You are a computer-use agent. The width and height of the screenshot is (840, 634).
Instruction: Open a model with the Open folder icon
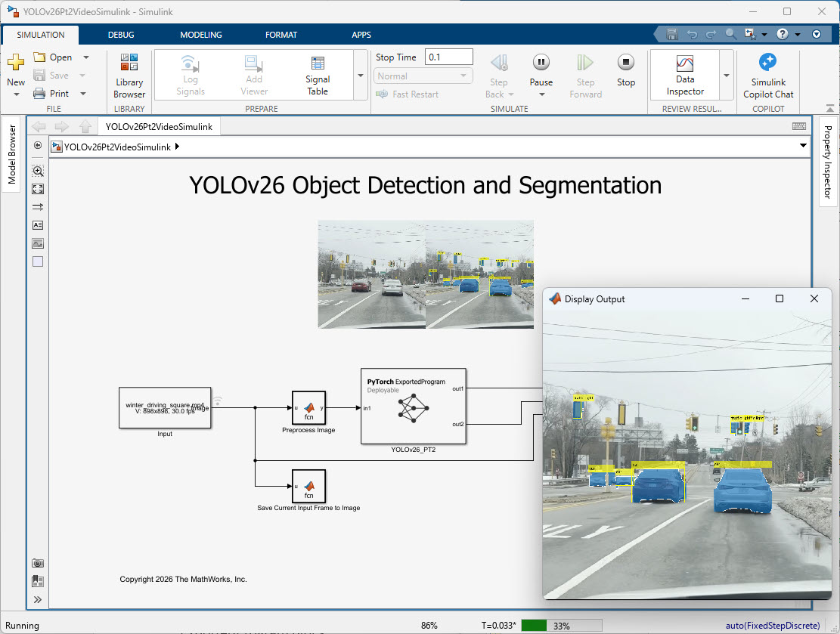point(39,57)
